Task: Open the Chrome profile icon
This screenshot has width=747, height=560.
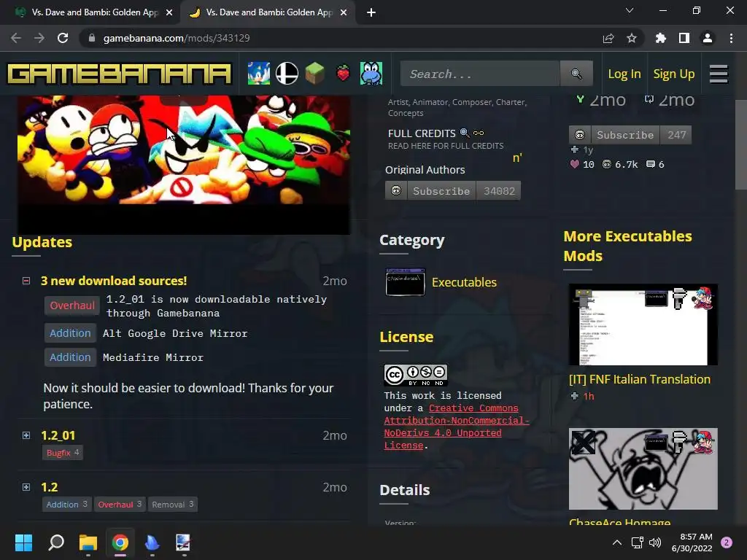Action: point(708,38)
